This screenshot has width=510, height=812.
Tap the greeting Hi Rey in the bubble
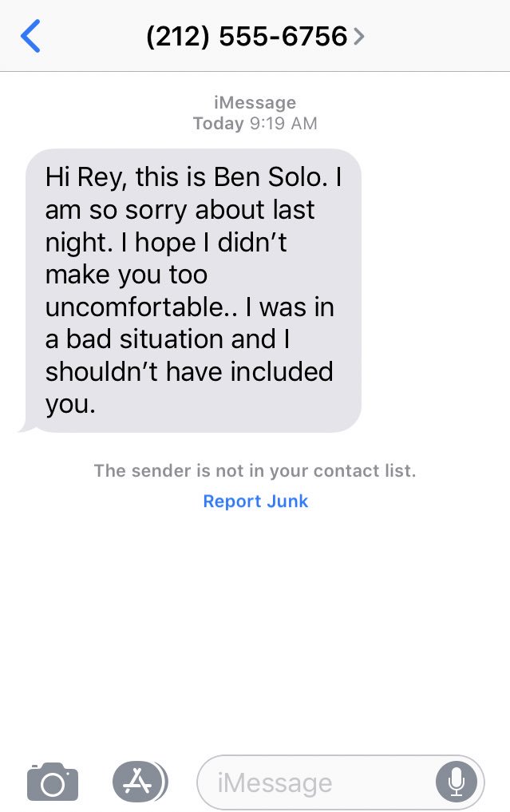pyautogui.click(x=85, y=178)
